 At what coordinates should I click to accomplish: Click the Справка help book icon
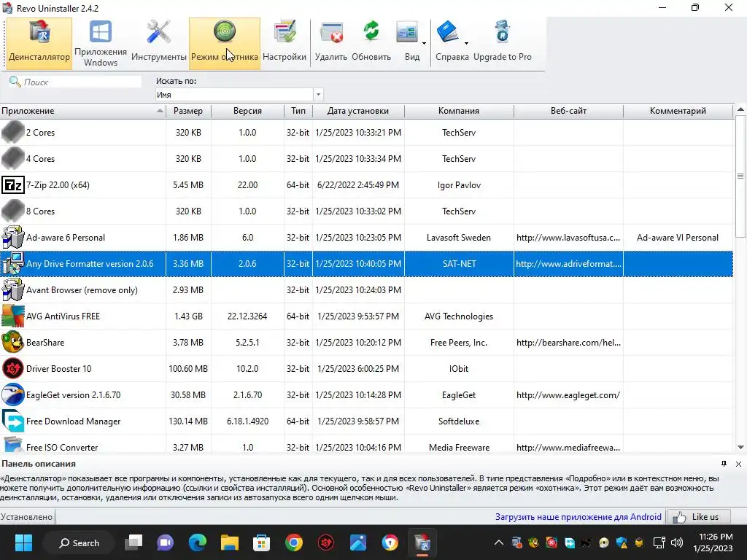pos(447,32)
